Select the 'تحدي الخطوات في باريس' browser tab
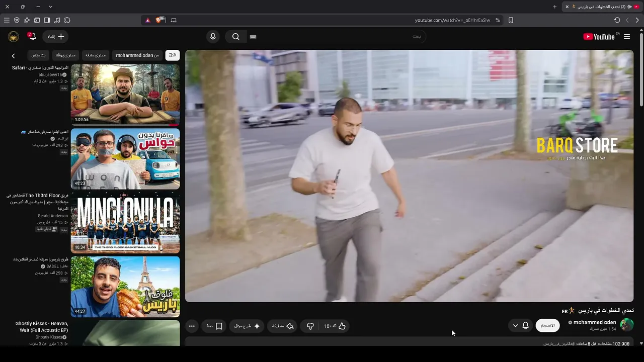 click(x=602, y=7)
